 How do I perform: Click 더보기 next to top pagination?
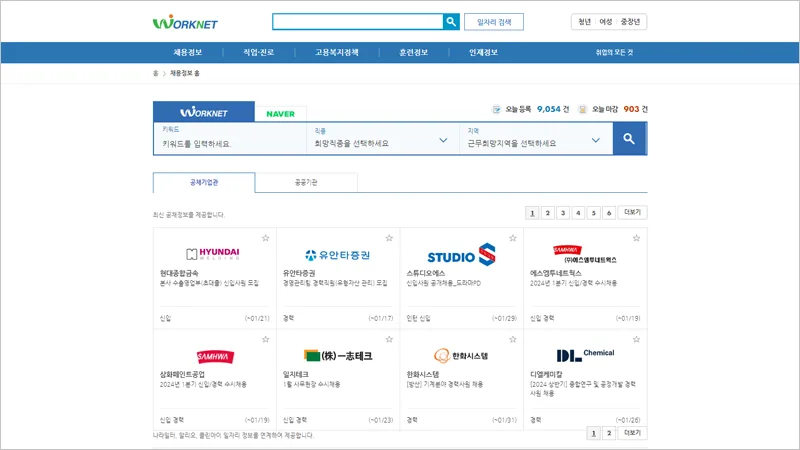tap(633, 212)
